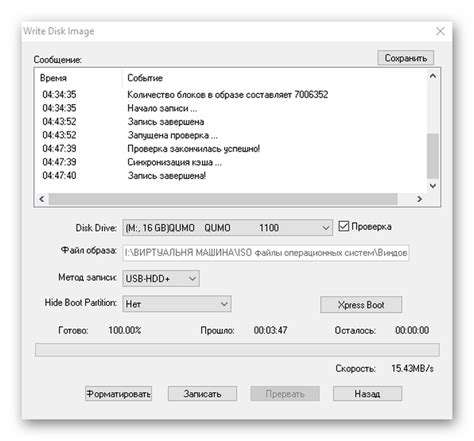Open the Метод записи USB-HDD+ dropdown

click(x=161, y=278)
